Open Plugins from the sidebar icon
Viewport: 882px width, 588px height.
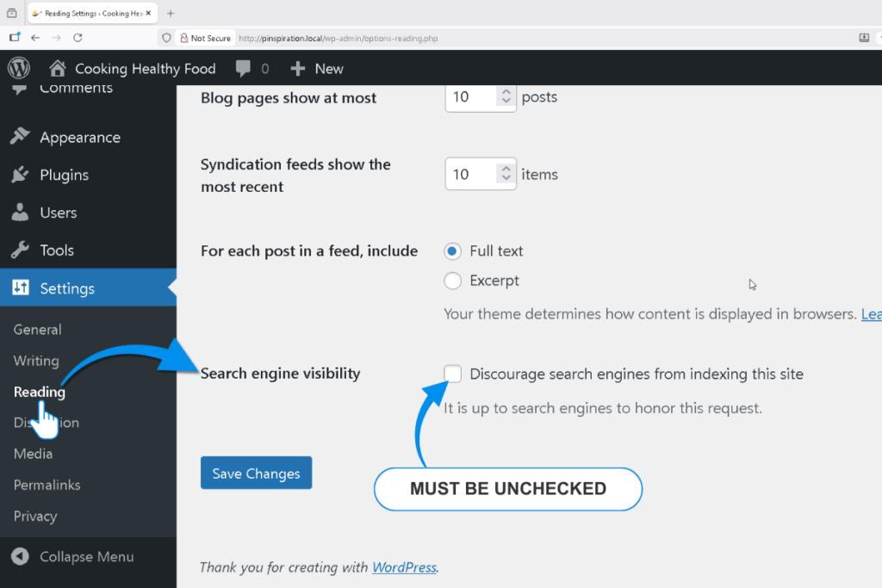pos(22,174)
